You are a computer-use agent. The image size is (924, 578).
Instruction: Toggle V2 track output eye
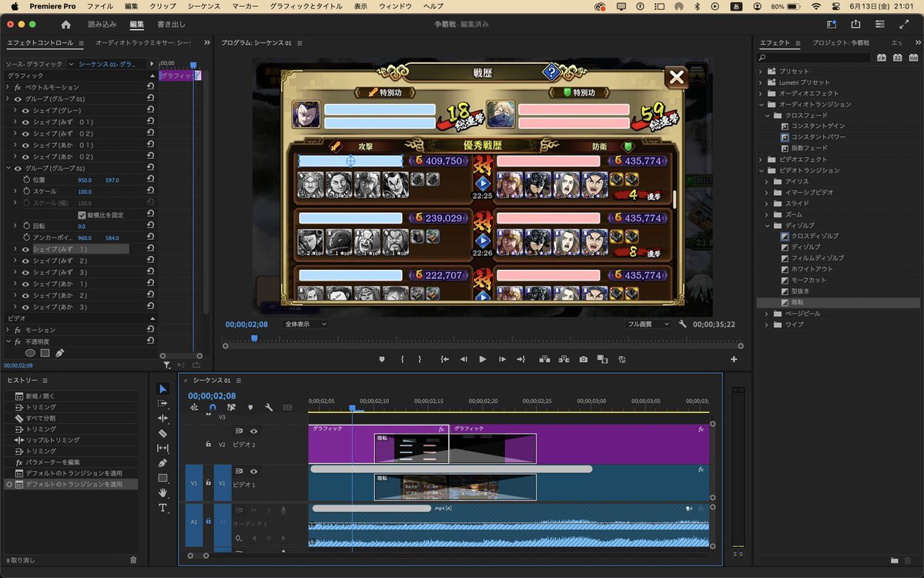pos(253,432)
